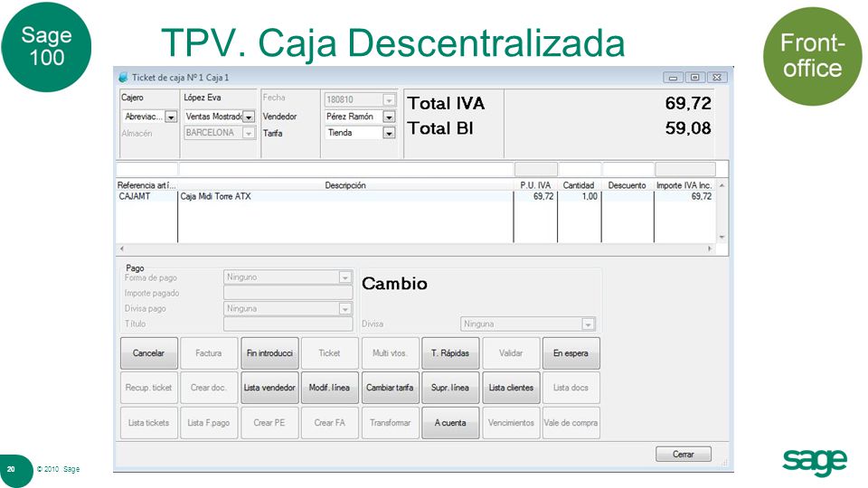Open the Fecha 180810 dropdown

click(x=389, y=100)
